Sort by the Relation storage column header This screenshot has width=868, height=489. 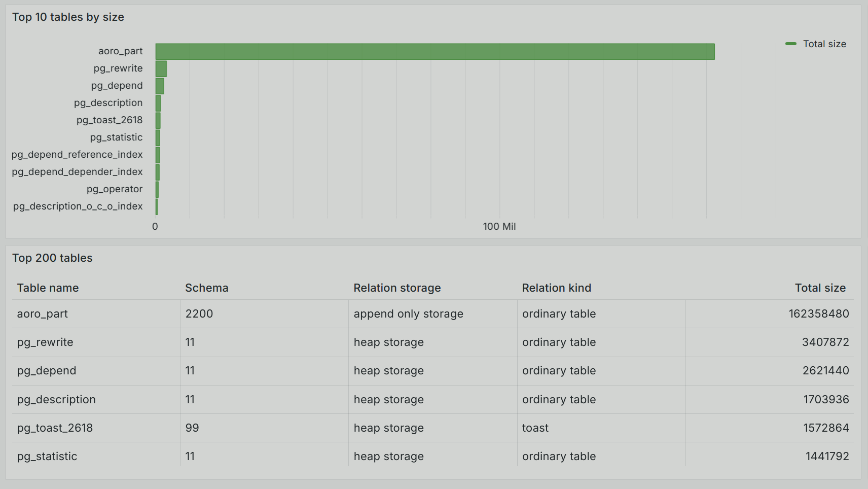click(397, 288)
